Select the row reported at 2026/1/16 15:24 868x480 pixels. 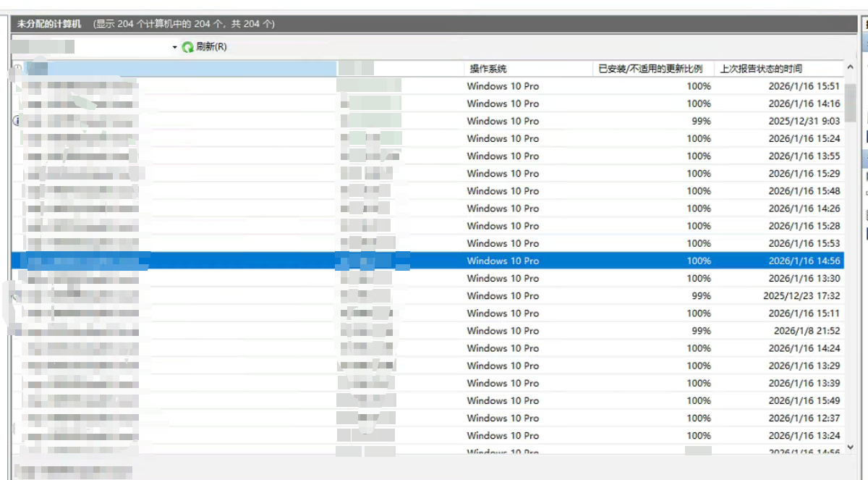tap(804, 138)
